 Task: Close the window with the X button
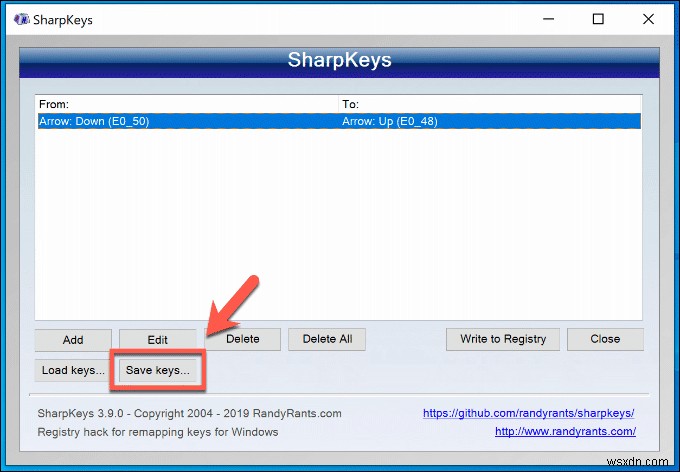click(x=648, y=19)
